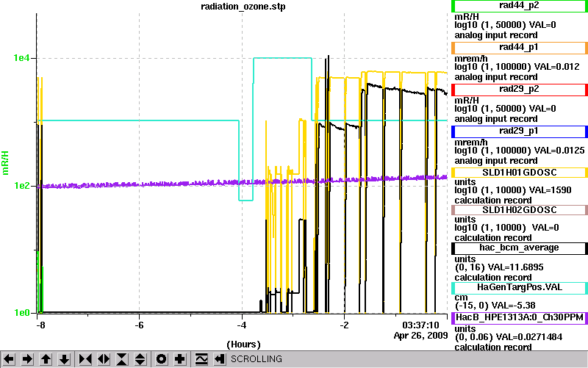Image resolution: width=588 pixels, height=368 pixels.
Task: Select the rad44_p1 curve legend
Action: click(x=520, y=48)
